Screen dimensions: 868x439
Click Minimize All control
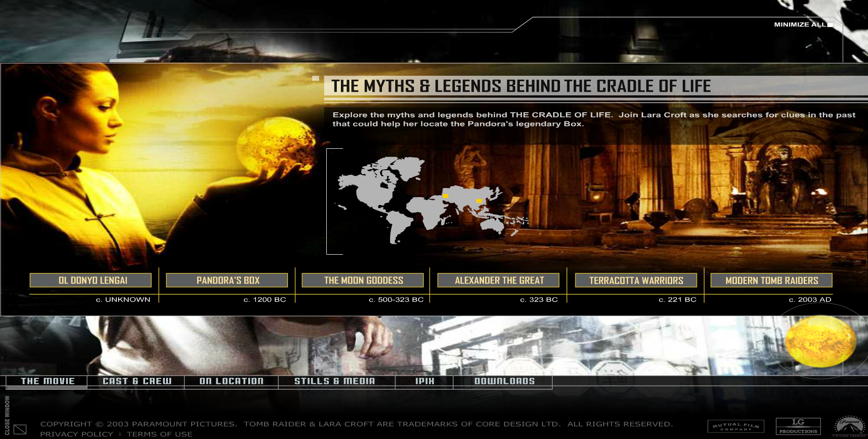pyautogui.click(x=803, y=25)
